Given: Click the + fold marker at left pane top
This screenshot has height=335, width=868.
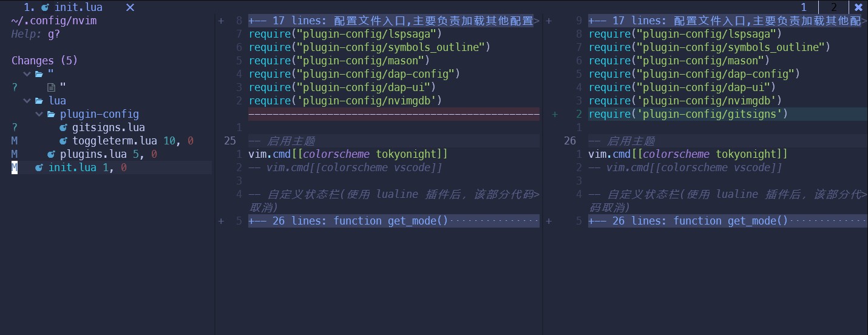Looking at the screenshot, I should pos(221,21).
